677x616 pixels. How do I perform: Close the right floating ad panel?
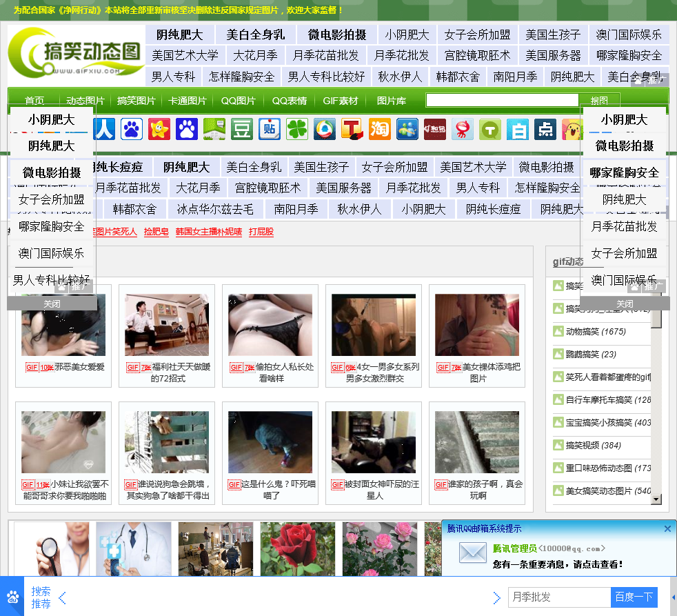click(x=625, y=304)
